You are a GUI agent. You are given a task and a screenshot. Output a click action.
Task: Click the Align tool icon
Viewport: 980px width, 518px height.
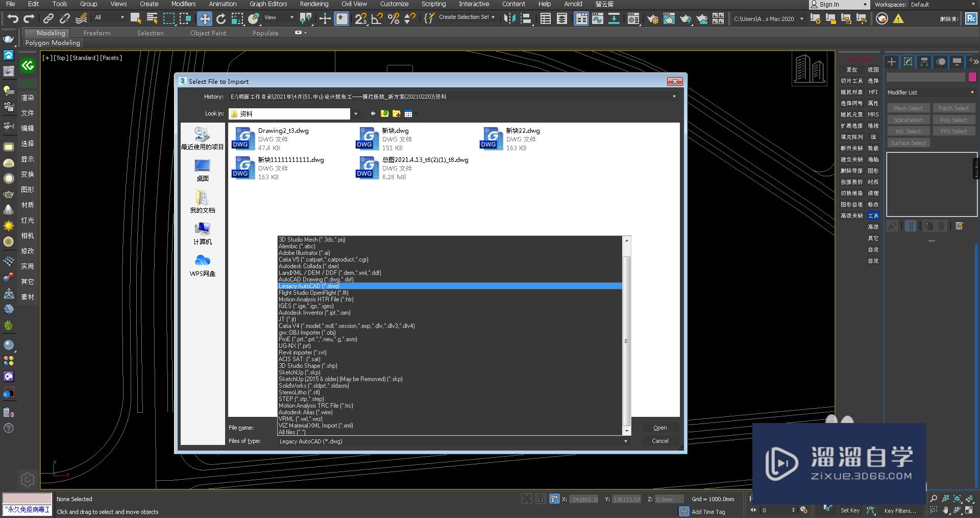click(526, 19)
